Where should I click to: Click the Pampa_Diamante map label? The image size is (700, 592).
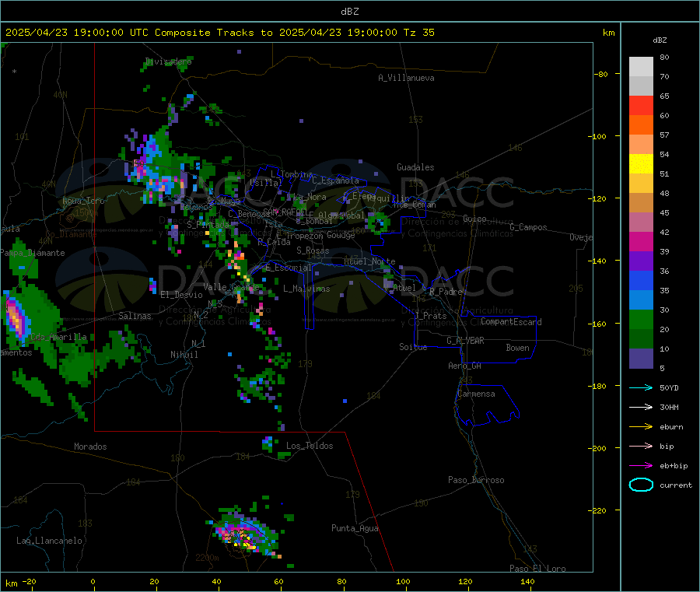[33, 253]
